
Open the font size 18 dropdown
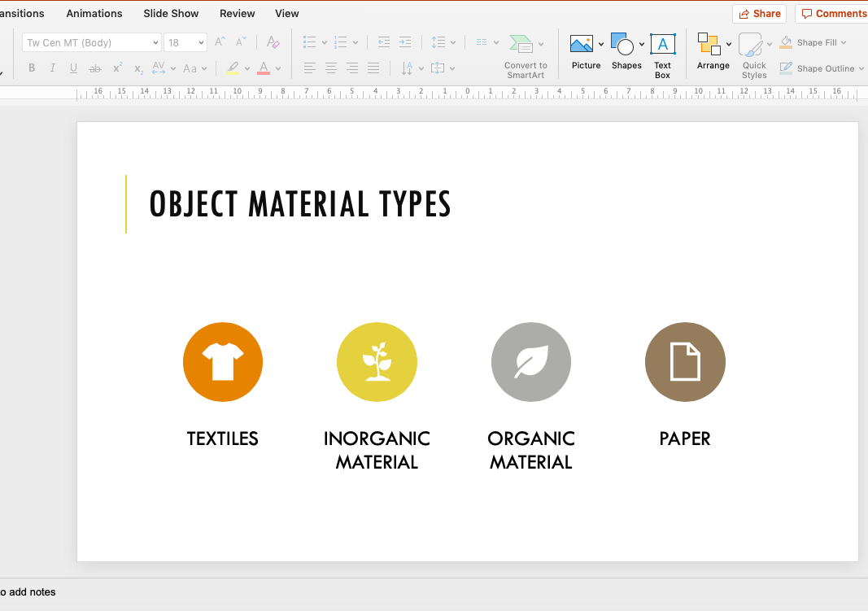point(200,42)
